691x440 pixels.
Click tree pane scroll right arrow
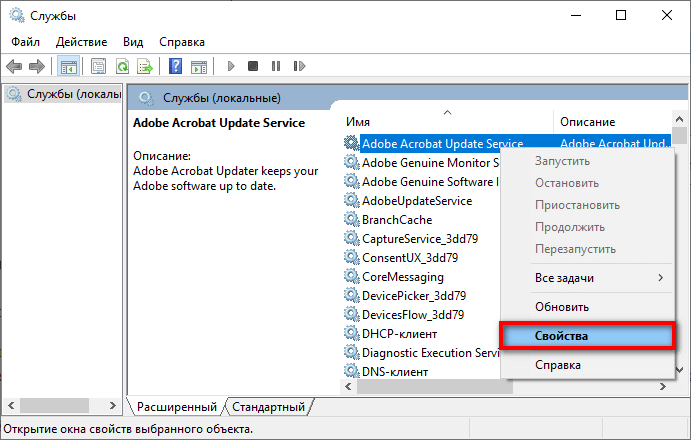click(x=113, y=405)
